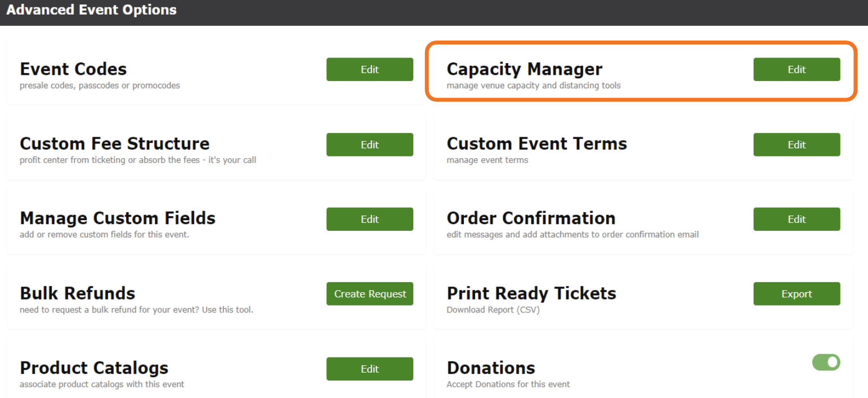Disable the Donations toggle switch
868x398 pixels.
coord(826,363)
